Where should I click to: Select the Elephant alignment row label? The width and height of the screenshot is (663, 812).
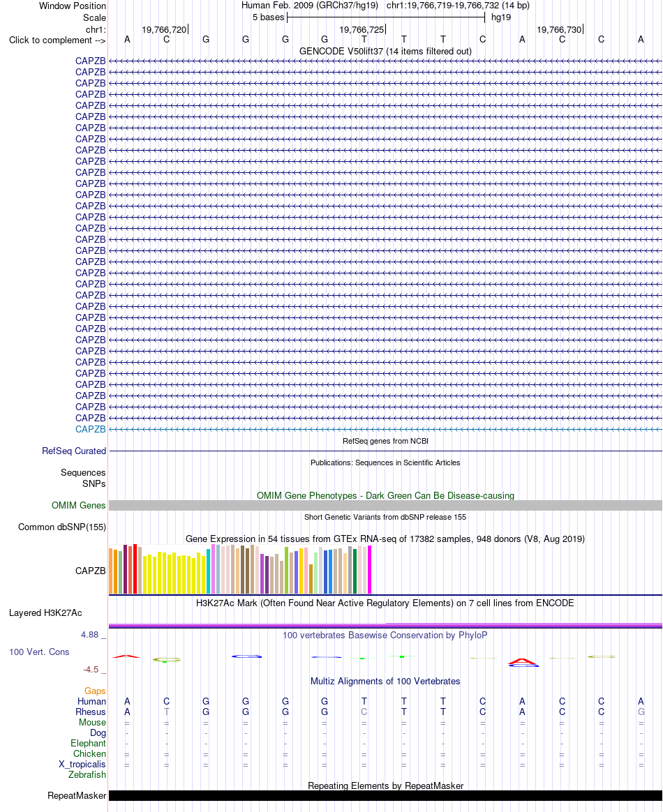coord(88,744)
